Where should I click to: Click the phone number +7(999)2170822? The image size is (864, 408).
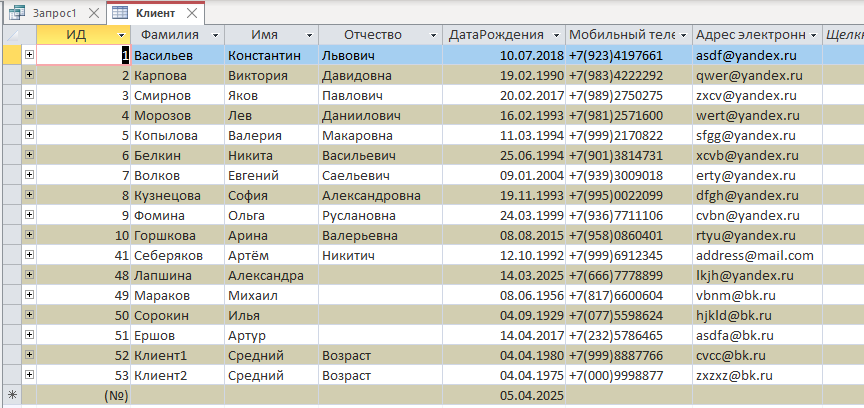(x=629, y=136)
